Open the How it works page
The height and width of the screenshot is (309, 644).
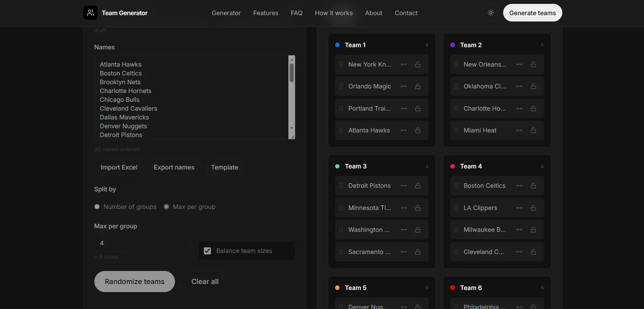[x=334, y=13]
